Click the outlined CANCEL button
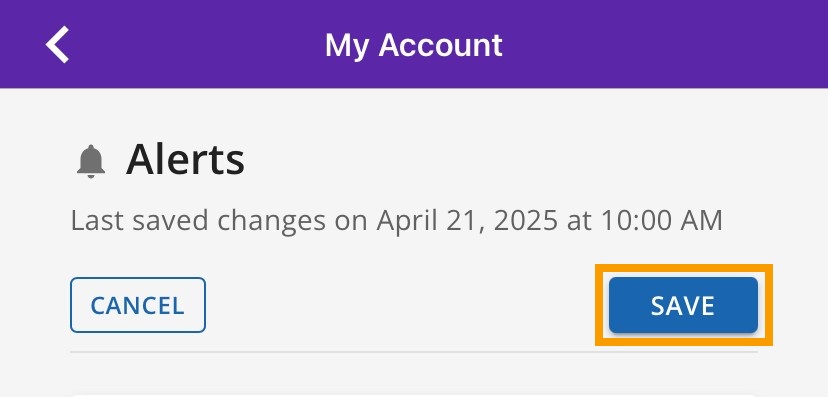828x397 pixels. pos(138,305)
